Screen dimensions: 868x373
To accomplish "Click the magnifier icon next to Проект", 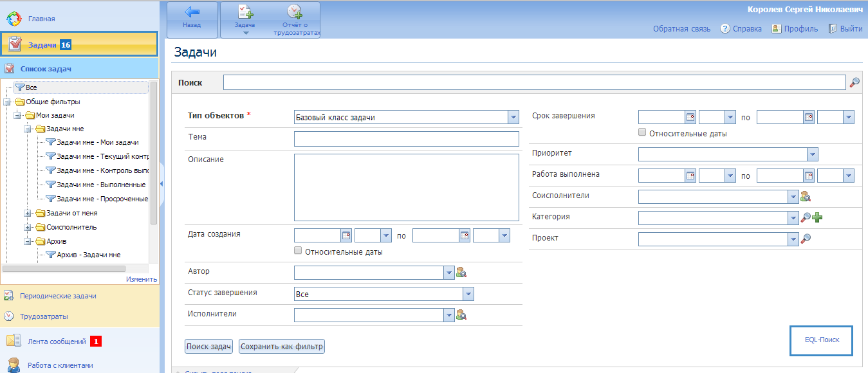I will click(x=805, y=239).
